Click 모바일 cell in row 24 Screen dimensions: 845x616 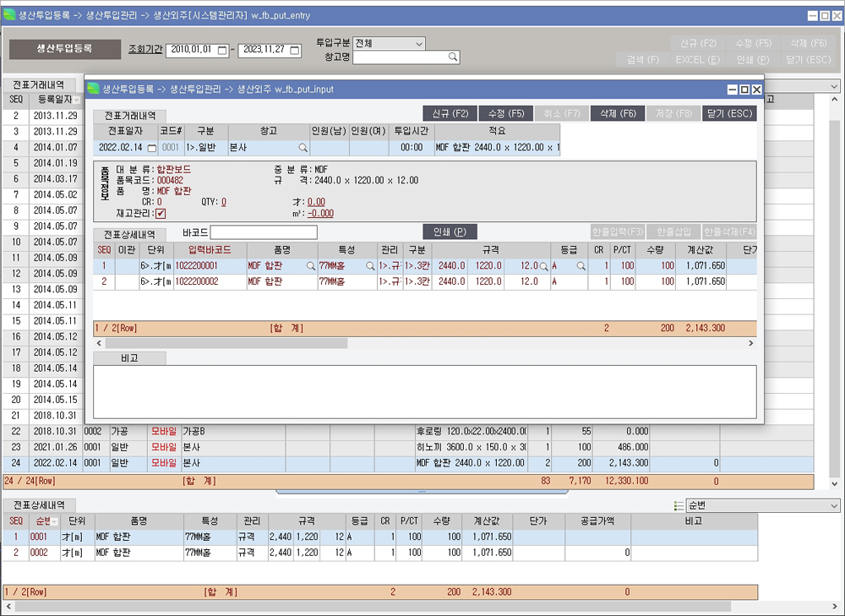coord(164,463)
